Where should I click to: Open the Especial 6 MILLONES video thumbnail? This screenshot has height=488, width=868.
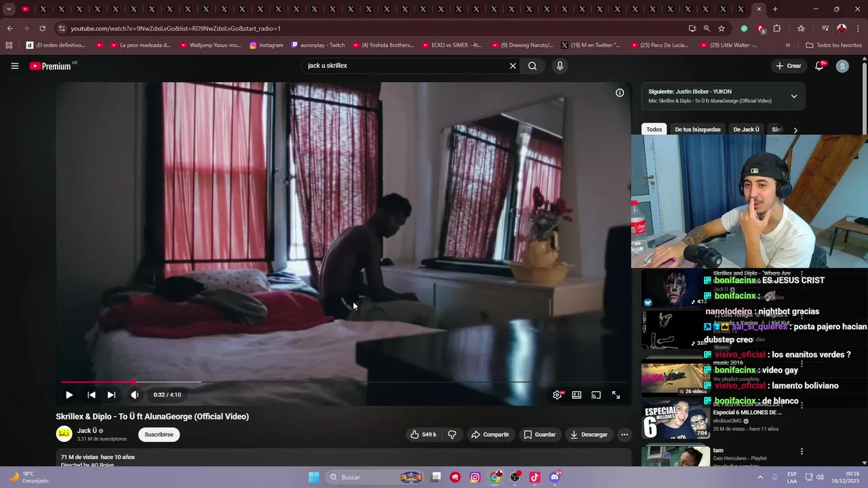[x=675, y=419]
